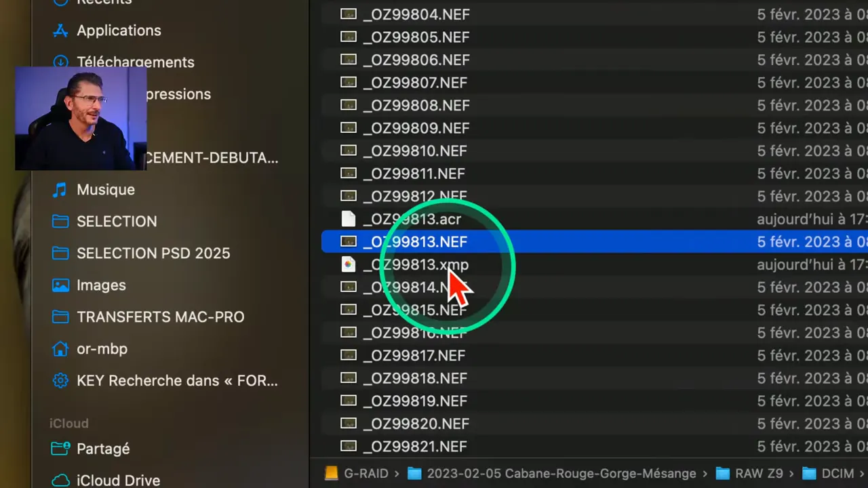Select Téléchargements in the sidebar
Screen dimensions: 868x488
(x=135, y=62)
